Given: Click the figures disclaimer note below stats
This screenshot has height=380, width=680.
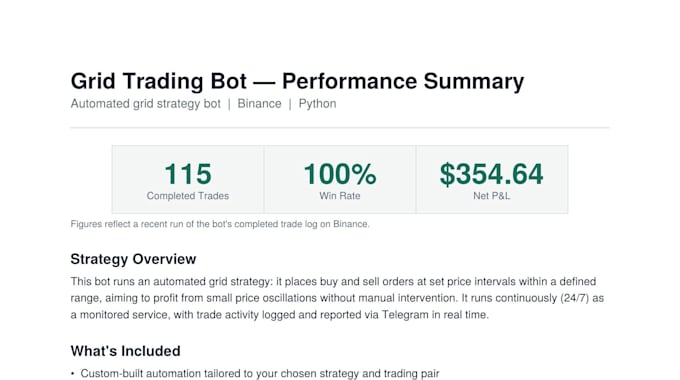Looking at the screenshot, I should tap(220, 224).
